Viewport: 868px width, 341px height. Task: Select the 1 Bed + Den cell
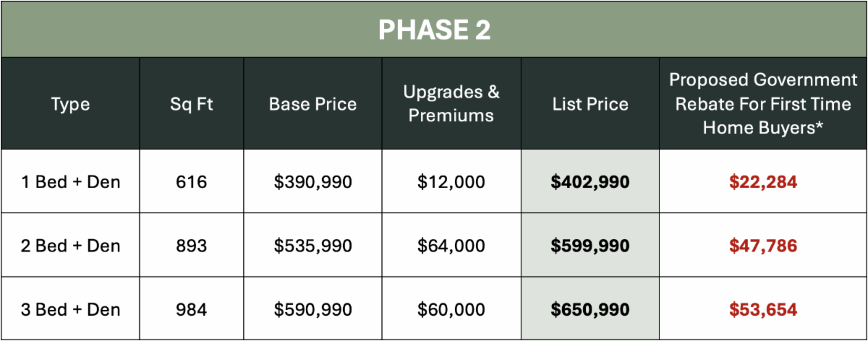click(71, 182)
